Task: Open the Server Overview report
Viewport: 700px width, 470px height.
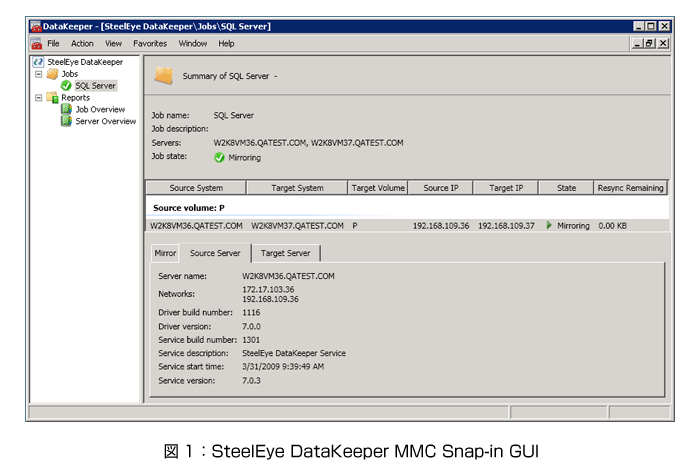Action: coord(106,121)
